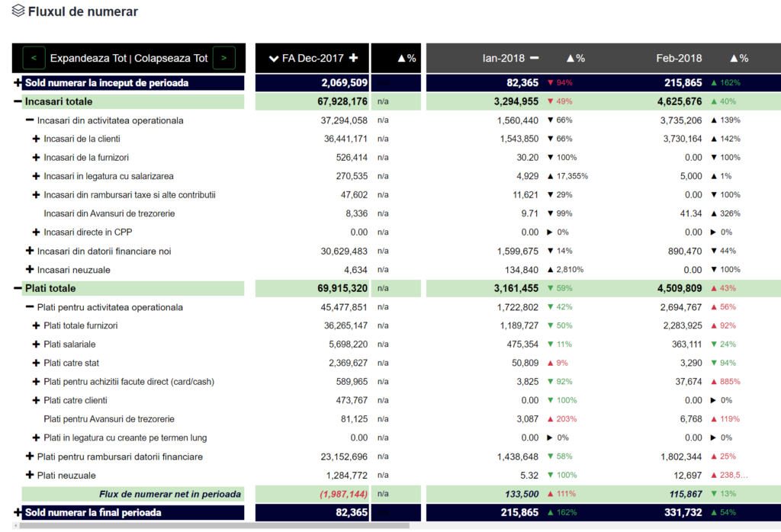Expand the "Incasari de la clienti" row
Viewport: 781px width, 532px height.
point(35,138)
